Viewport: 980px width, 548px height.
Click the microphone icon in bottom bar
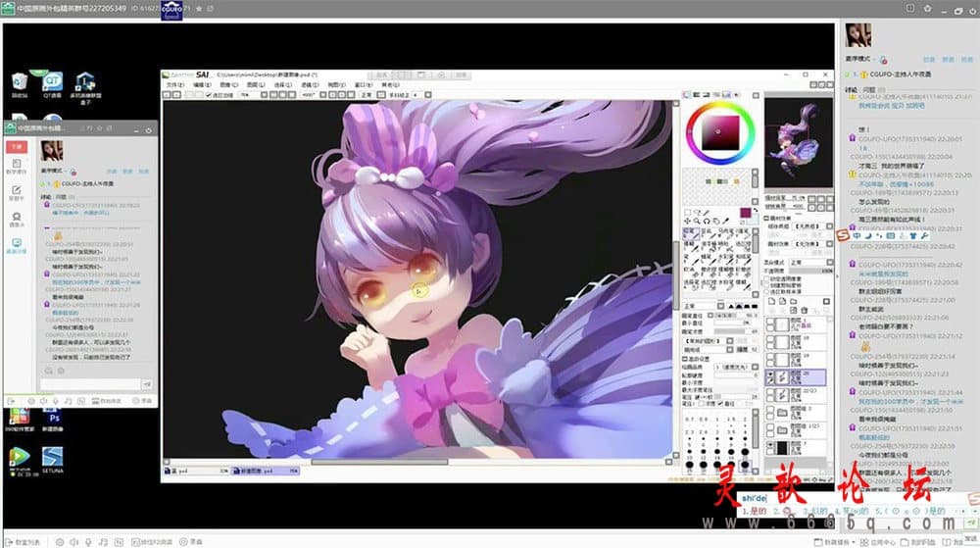88,542
